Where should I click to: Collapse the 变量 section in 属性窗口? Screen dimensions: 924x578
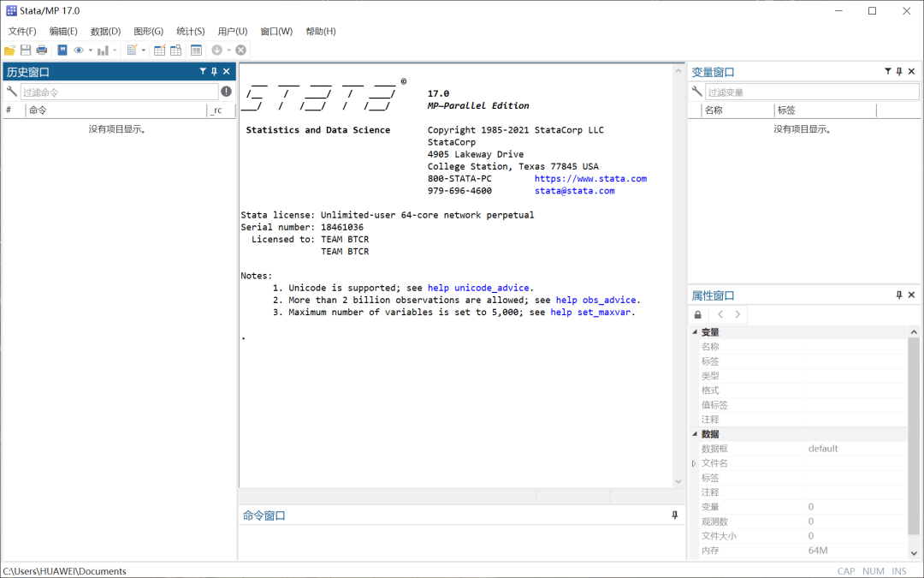coord(695,332)
